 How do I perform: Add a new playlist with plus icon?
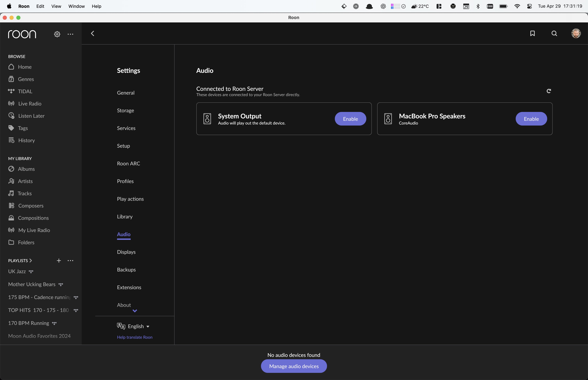pos(59,261)
